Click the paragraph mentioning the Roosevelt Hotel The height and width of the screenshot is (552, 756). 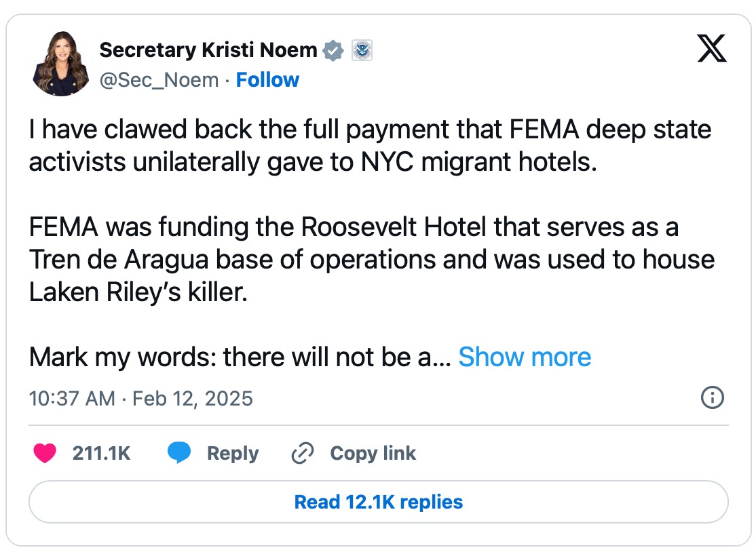point(371,259)
